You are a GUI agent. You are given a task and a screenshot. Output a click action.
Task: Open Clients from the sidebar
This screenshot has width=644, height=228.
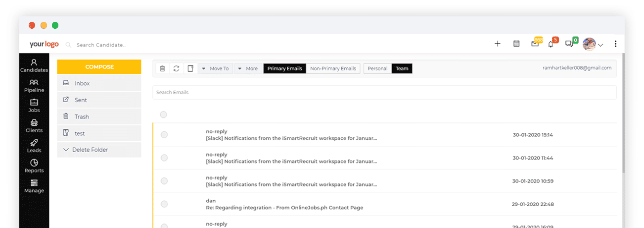click(34, 126)
